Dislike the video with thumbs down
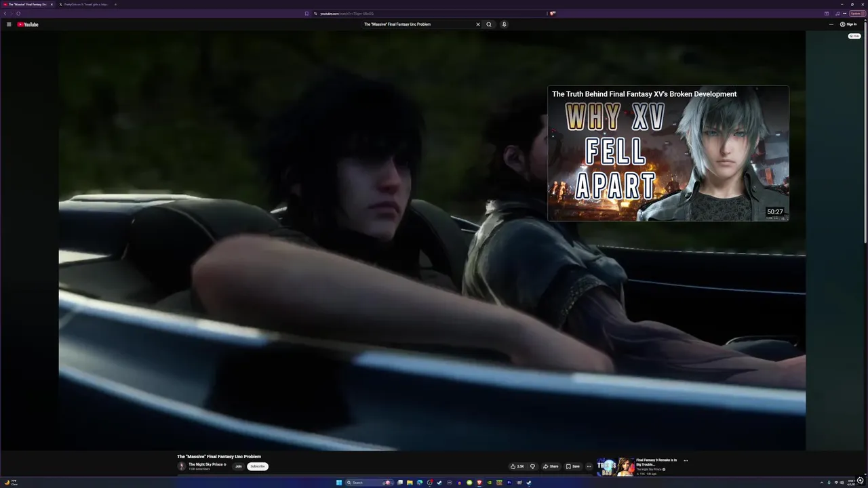868x488 pixels. click(532, 466)
